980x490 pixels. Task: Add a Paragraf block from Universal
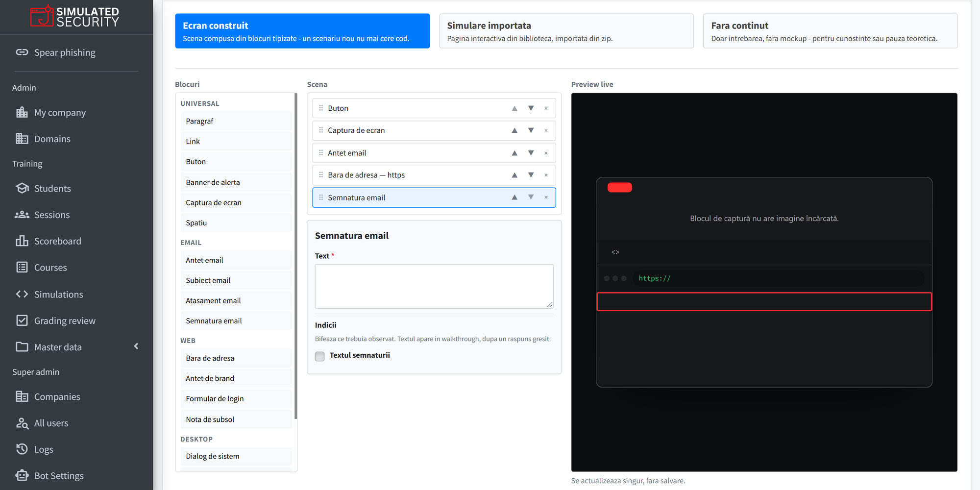(236, 121)
